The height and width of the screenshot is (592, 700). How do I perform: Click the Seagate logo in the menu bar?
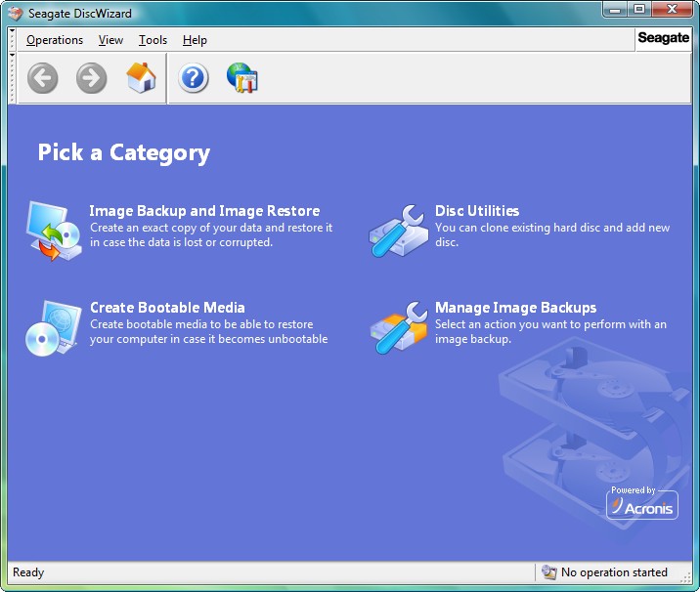[664, 39]
